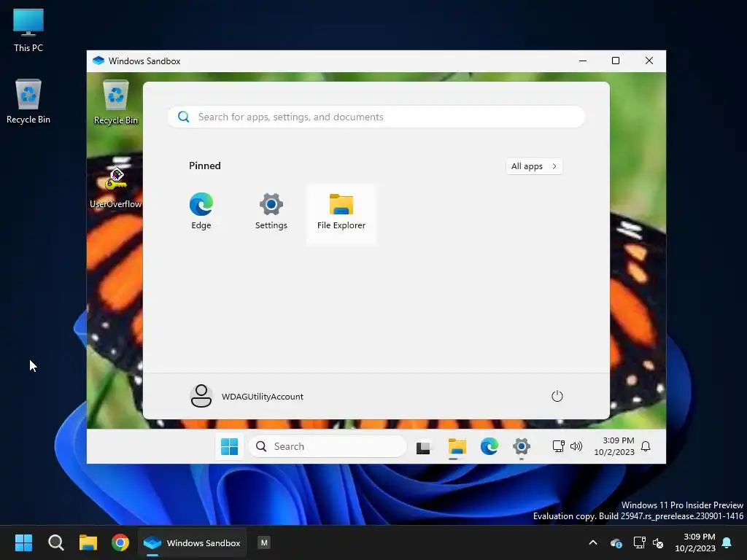
Task: Select the UserOverflow desktop shortcut
Action: pos(116,187)
